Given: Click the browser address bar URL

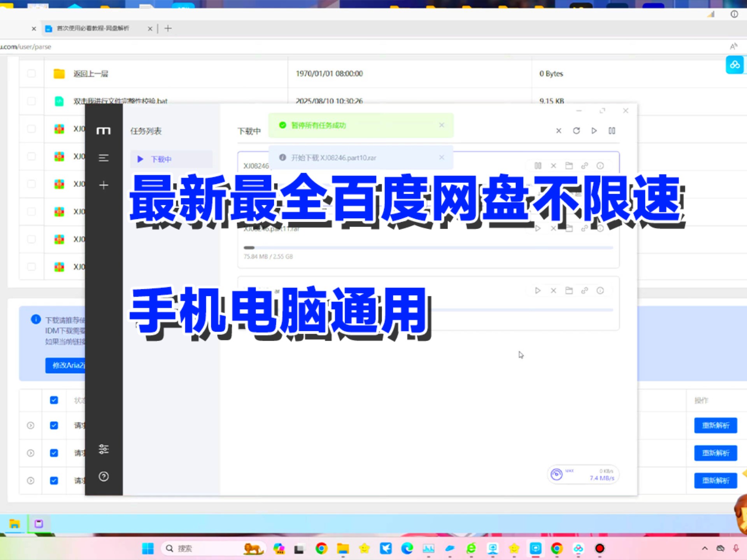Looking at the screenshot, I should pos(26,47).
